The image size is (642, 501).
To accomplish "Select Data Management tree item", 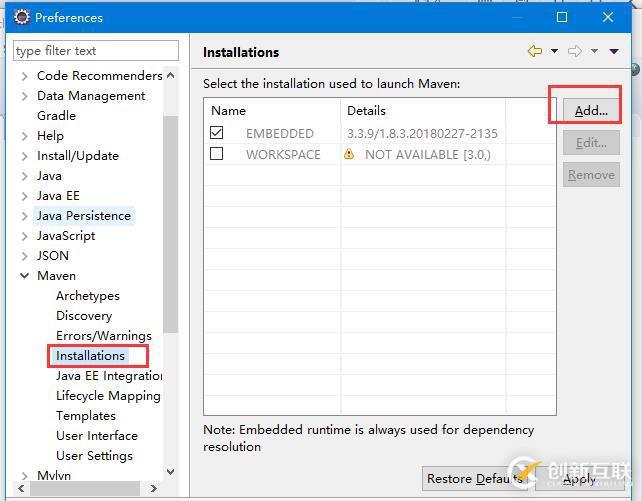I will [x=91, y=96].
